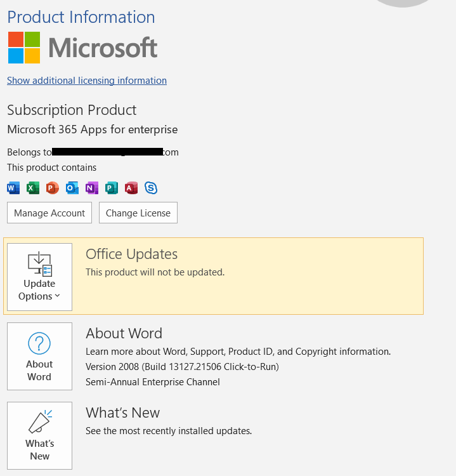The image size is (456, 476).
Task: Open the Update Options dropdown
Action: 39,277
